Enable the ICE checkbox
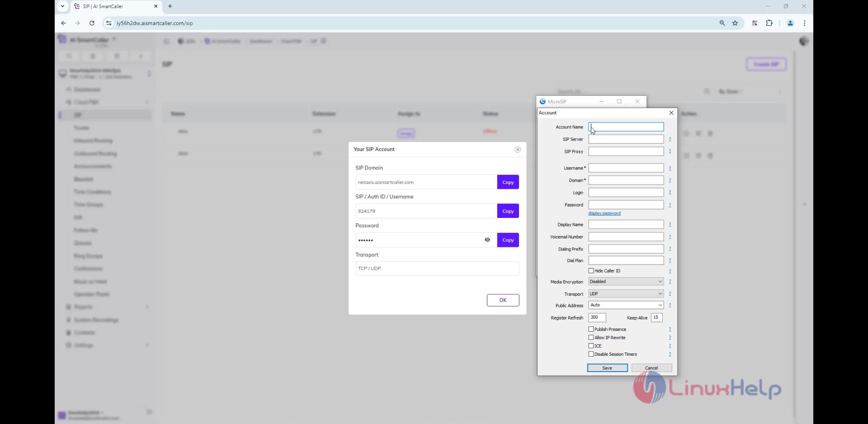This screenshot has width=868, height=424. point(591,346)
